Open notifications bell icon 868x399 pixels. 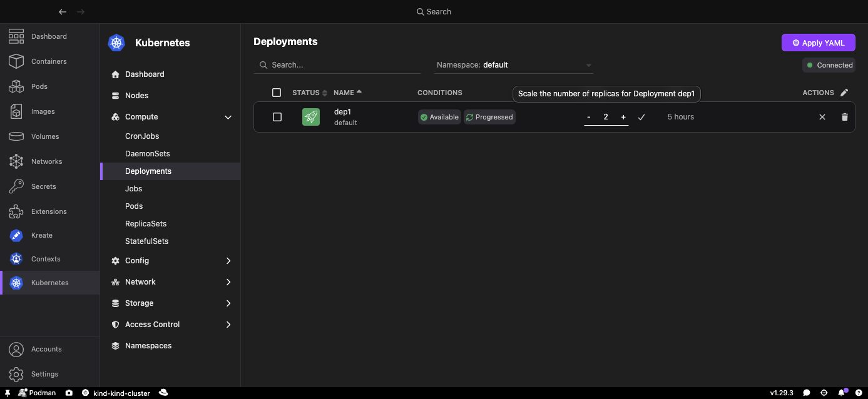[842, 393]
